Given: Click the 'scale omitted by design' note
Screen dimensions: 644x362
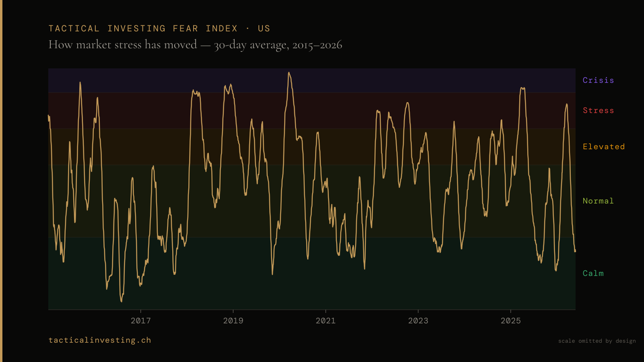Looking at the screenshot, I should pos(597,341).
